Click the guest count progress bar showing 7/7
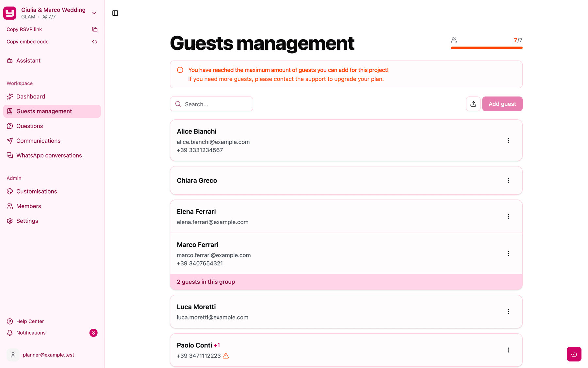Image resolution: width=588 pixels, height=368 pixels. pos(487,48)
